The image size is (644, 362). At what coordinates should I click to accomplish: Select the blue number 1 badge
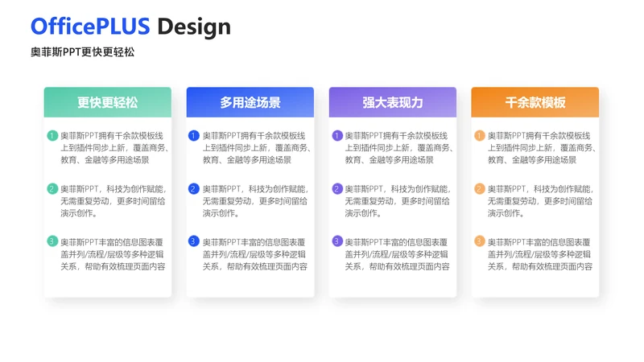[194, 135]
